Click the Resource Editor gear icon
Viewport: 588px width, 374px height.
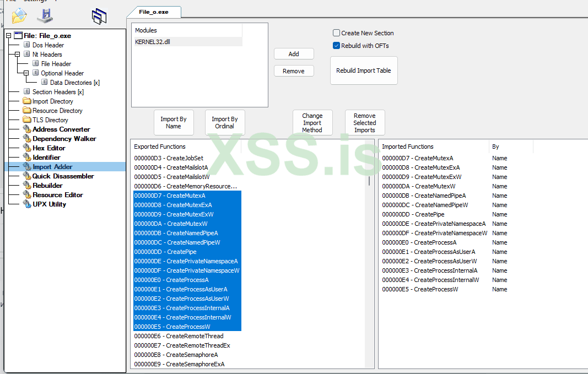pyautogui.click(x=27, y=194)
